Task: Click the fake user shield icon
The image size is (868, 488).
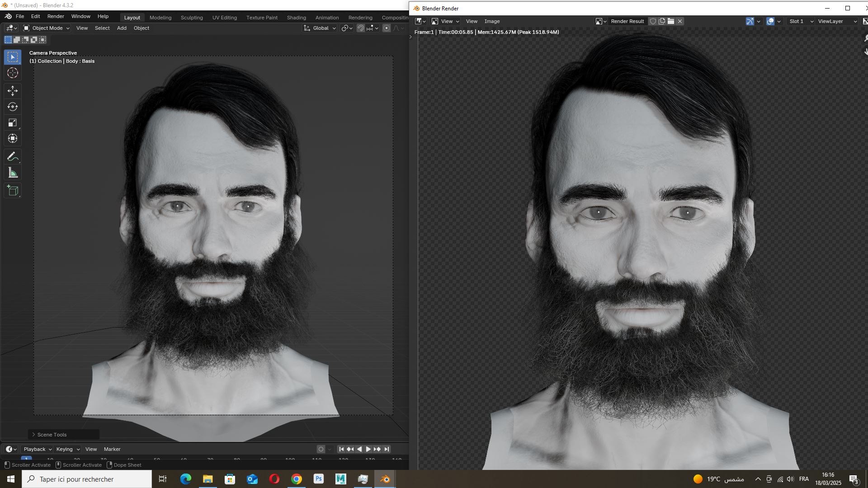Action: click(653, 21)
